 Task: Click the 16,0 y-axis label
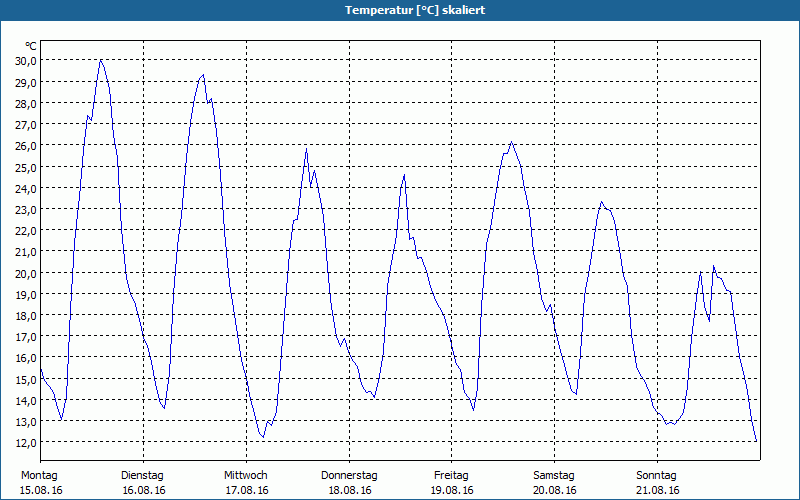click(26, 358)
